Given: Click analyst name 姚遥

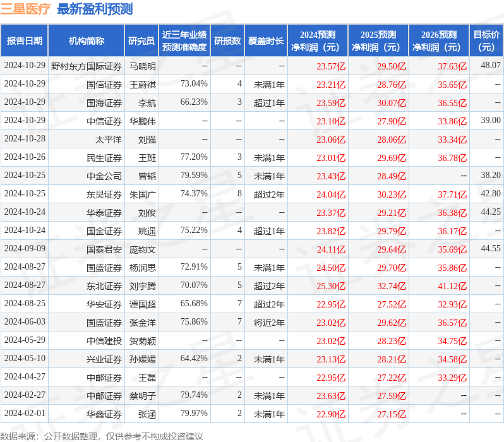Looking at the screenshot, I should coord(147,232).
